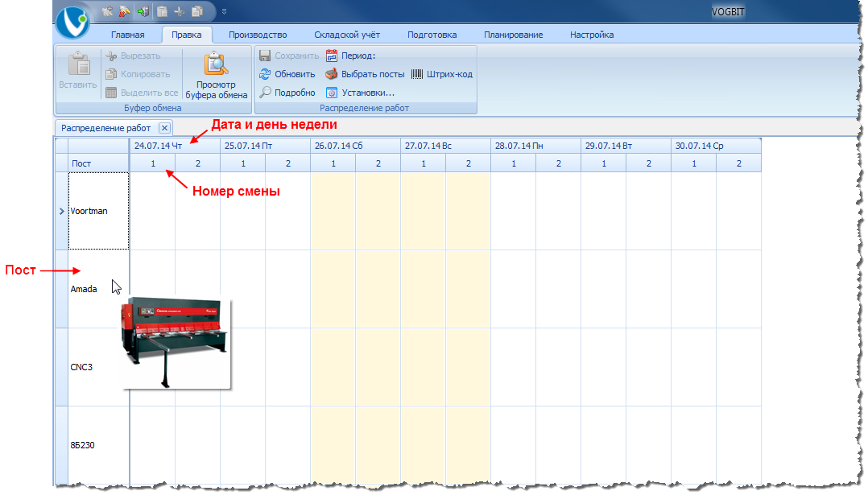Open the Подробно details view
The image size is (868, 495).
click(287, 93)
